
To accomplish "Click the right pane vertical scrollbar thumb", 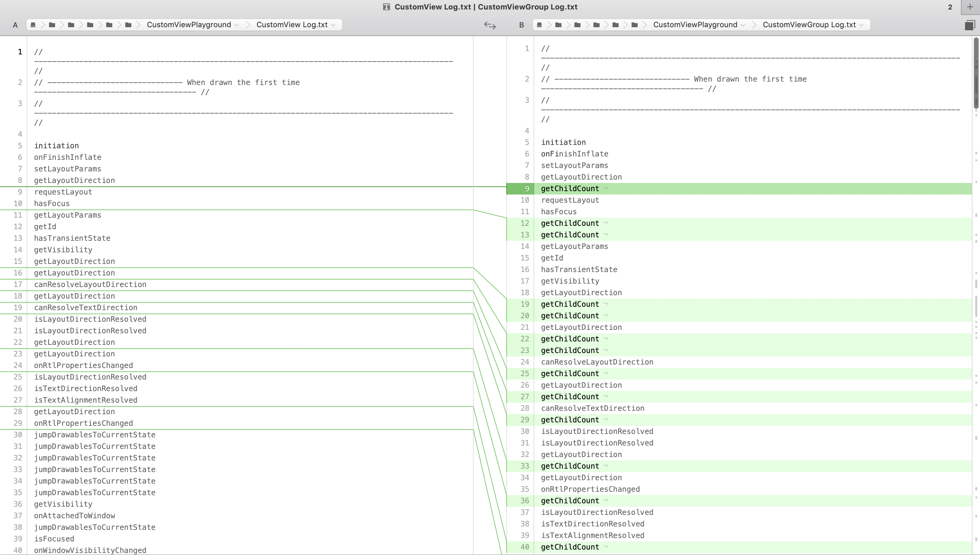I will (976, 72).
